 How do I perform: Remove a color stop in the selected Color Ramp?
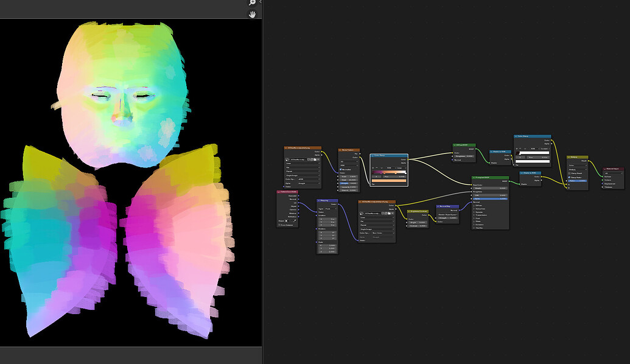pos(377,168)
